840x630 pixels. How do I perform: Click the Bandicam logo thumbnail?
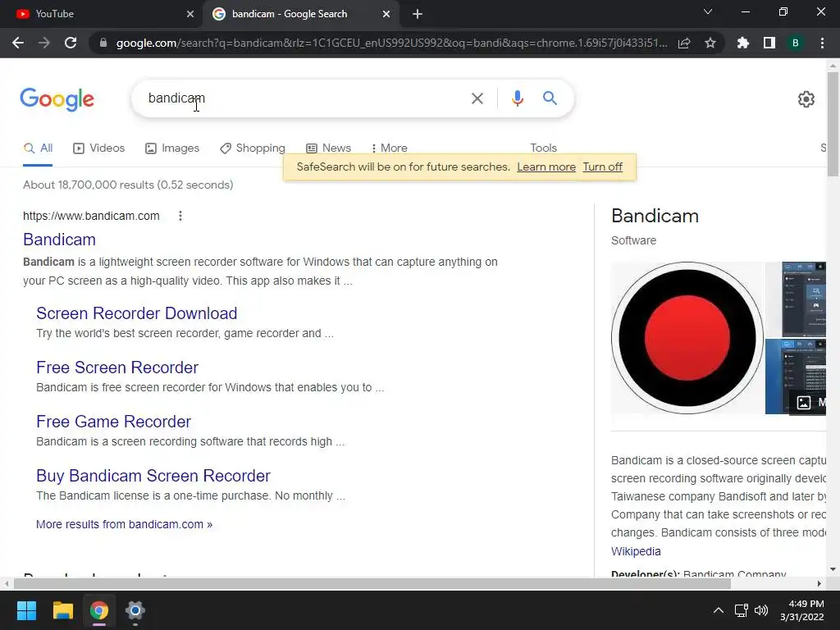tap(687, 338)
